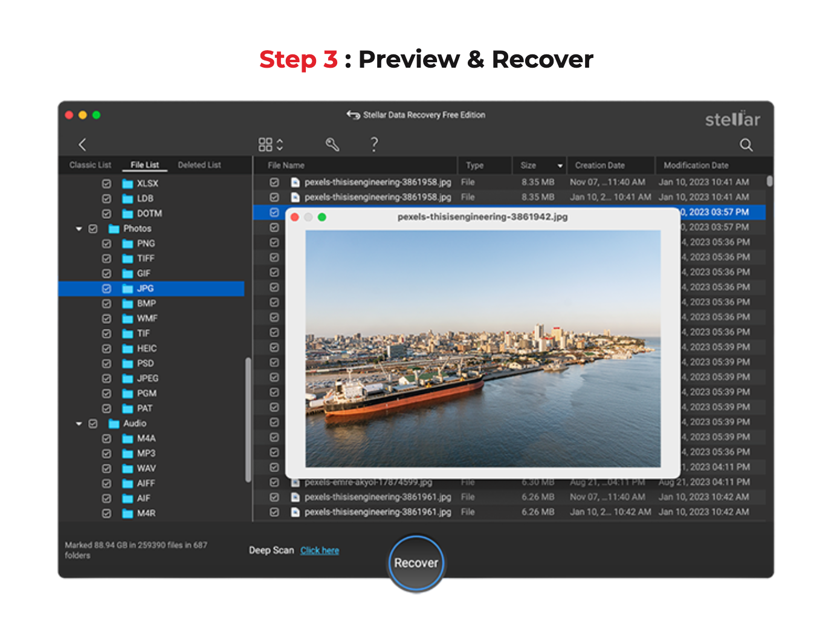Screen dimensions: 840x631
Task: Click the Photos folder icon
Action: [114, 229]
